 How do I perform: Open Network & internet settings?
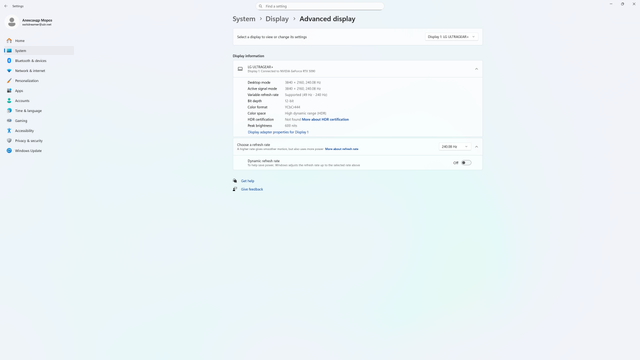coord(30,71)
